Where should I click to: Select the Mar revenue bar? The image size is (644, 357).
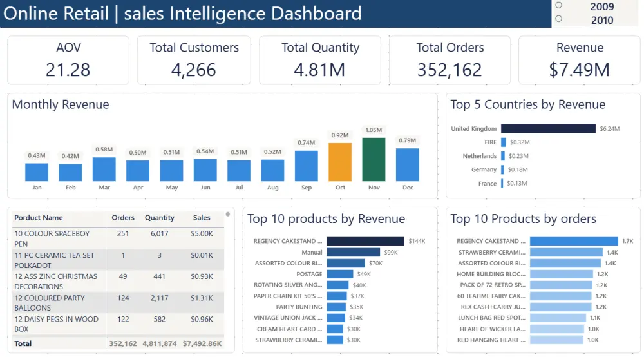104,169
